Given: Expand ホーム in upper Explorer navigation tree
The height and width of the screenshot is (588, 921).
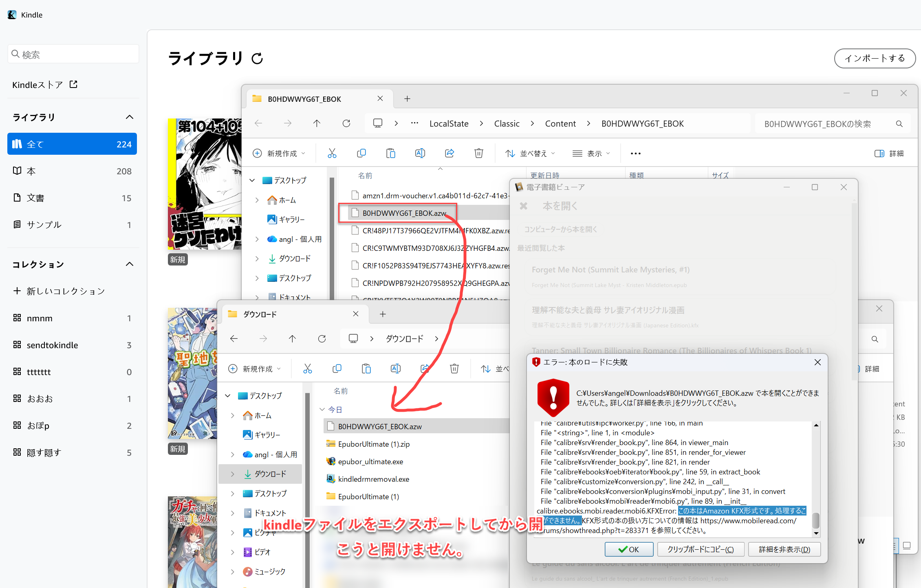Looking at the screenshot, I should pyautogui.click(x=257, y=200).
